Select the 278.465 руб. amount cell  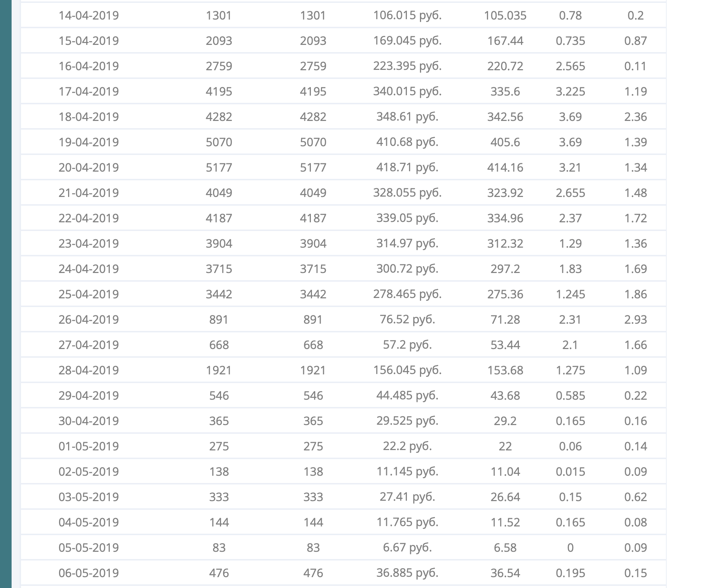(x=407, y=294)
